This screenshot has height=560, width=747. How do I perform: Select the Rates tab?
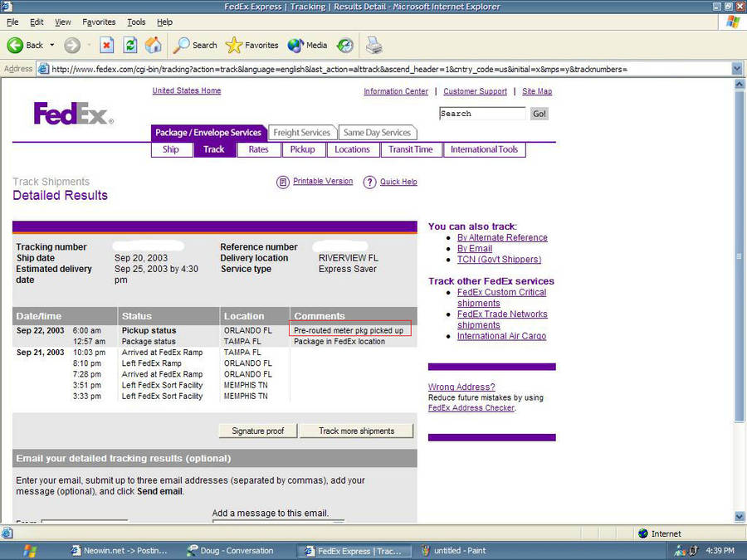pos(258,149)
